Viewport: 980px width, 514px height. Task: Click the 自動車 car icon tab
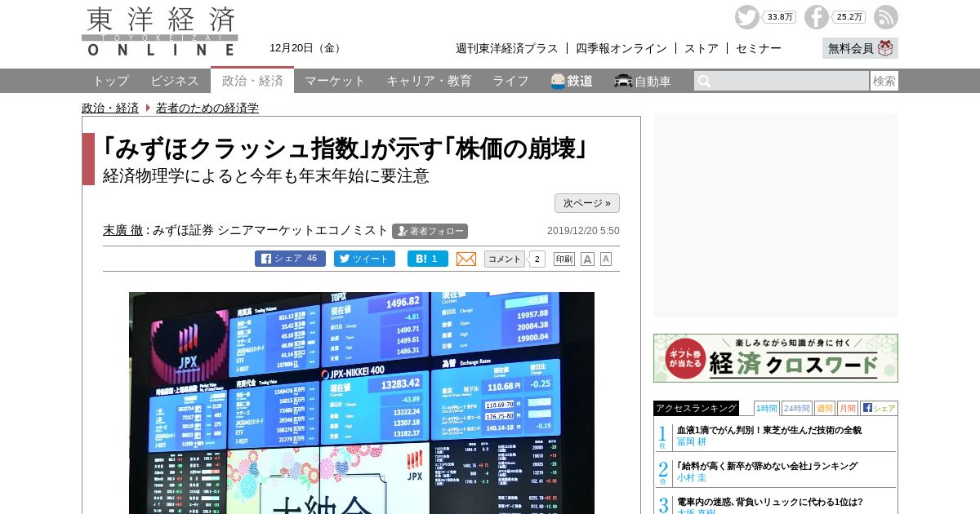pyautogui.click(x=643, y=81)
